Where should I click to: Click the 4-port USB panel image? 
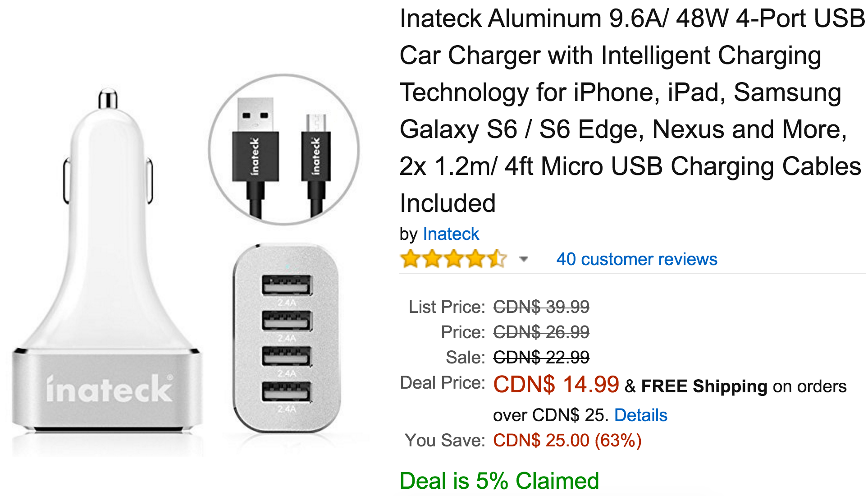[287, 338]
